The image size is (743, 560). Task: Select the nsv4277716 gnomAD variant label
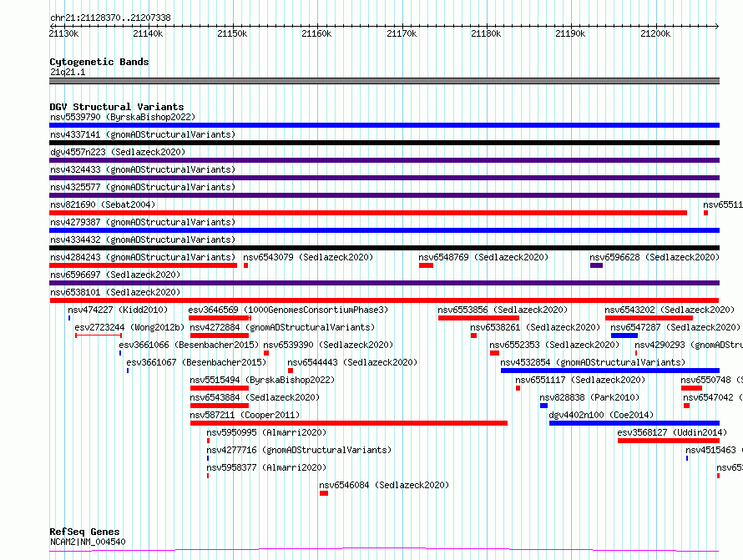pyautogui.click(x=299, y=450)
